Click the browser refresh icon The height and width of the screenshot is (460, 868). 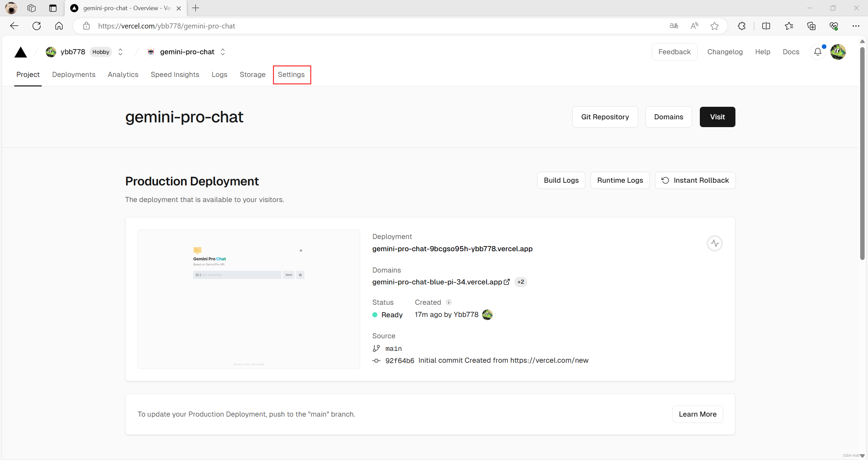click(x=37, y=26)
